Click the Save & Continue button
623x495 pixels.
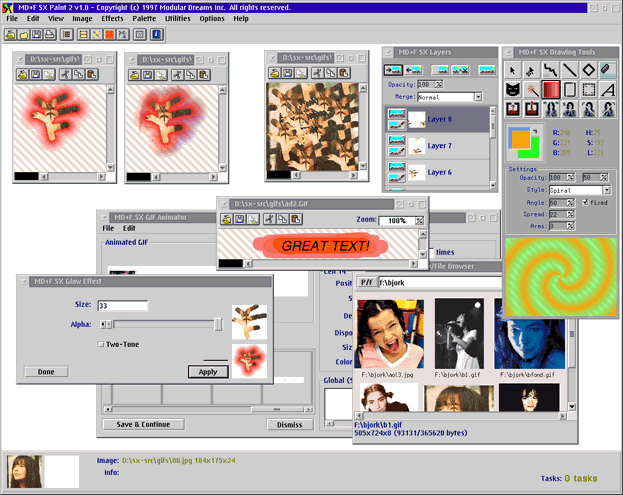pyautogui.click(x=143, y=424)
